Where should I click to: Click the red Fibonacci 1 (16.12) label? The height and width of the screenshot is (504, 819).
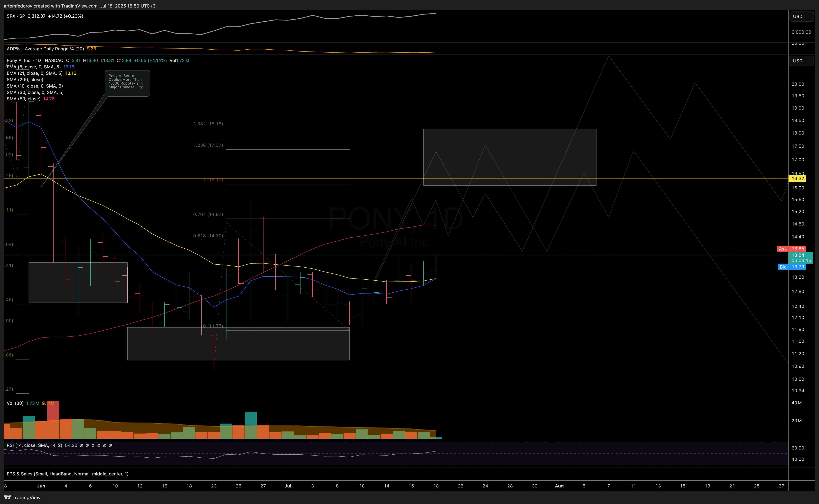pos(213,180)
